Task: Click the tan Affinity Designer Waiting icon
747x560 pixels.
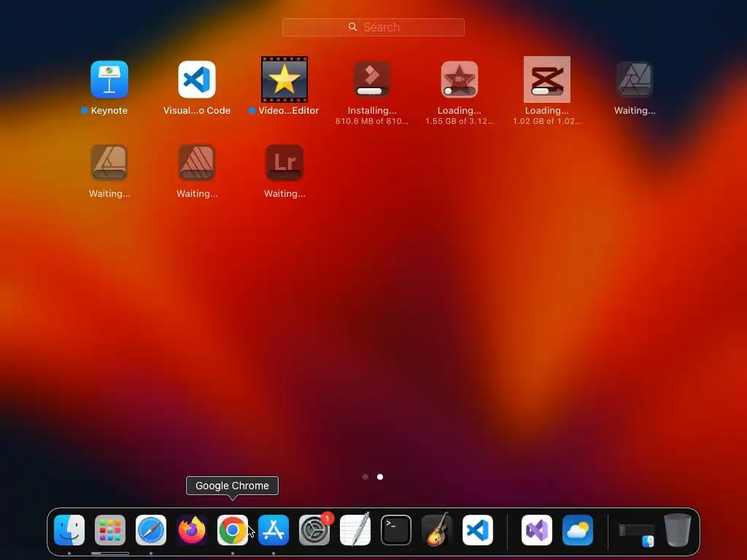Action: click(109, 163)
